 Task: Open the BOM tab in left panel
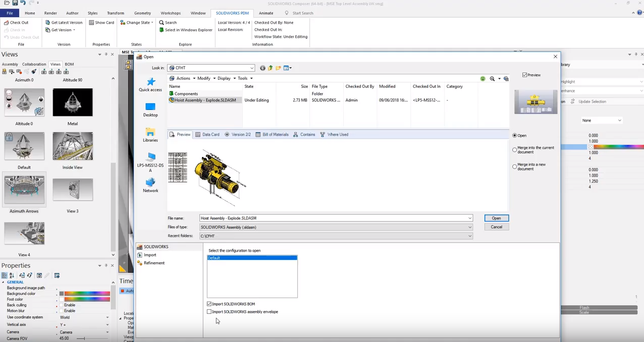[x=69, y=64]
